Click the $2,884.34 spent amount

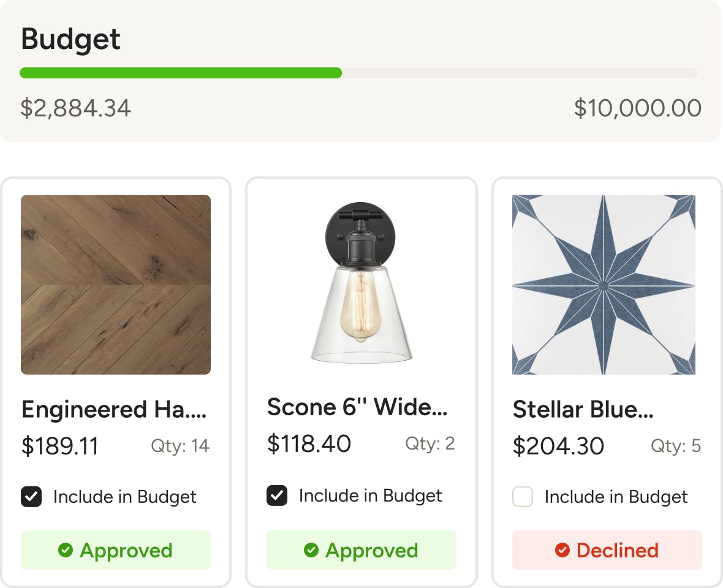(76, 108)
